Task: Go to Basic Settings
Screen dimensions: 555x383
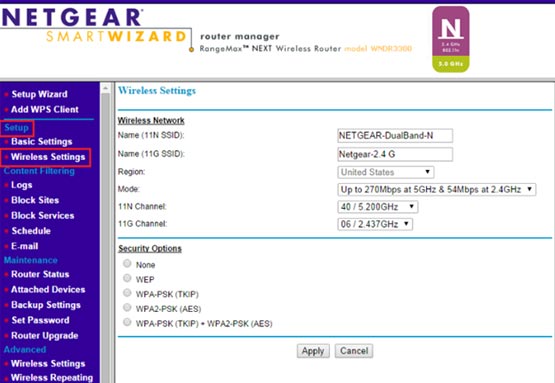Action: 41,142
